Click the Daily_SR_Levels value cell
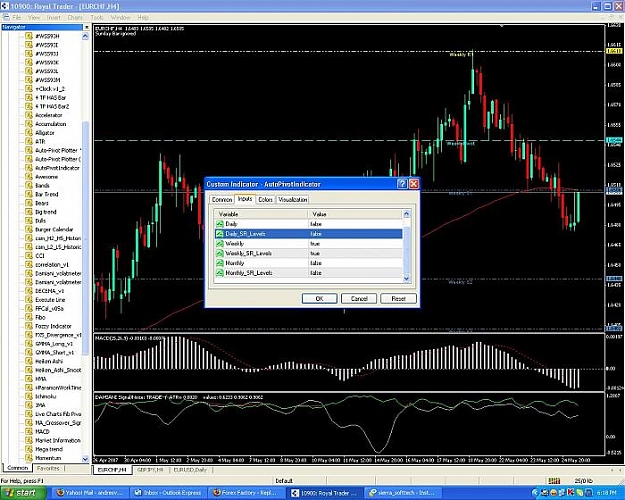The height and width of the screenshot is (500, 625). click(356, 234)
